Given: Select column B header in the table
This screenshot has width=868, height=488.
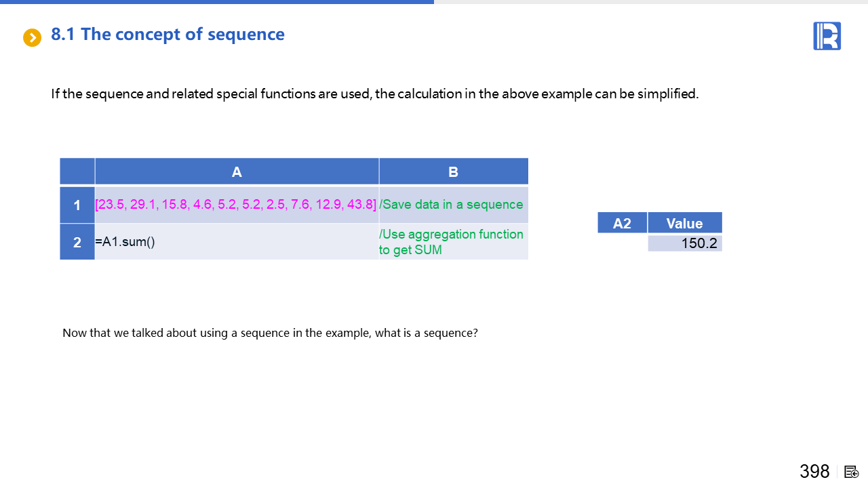Looking at the screenshot, I should pos(453,171).
